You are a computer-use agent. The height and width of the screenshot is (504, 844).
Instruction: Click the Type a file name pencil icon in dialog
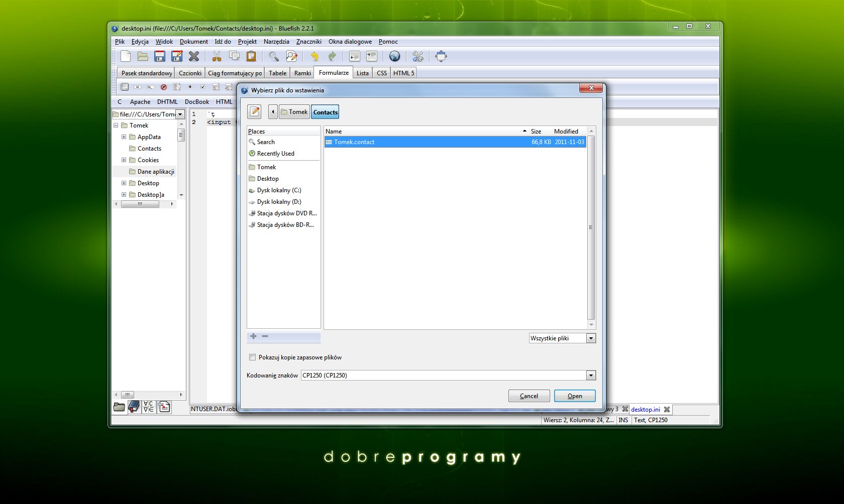click(255, 111)
